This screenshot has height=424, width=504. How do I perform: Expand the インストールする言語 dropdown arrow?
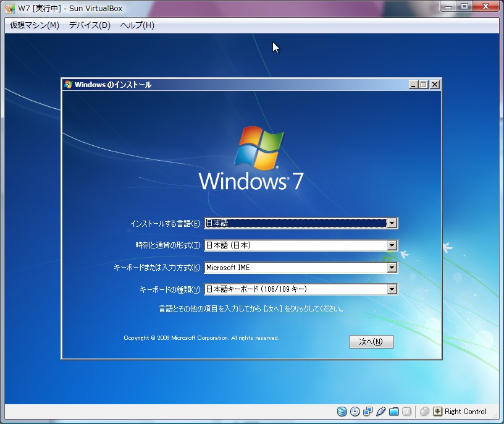click(x=392, y=223)
